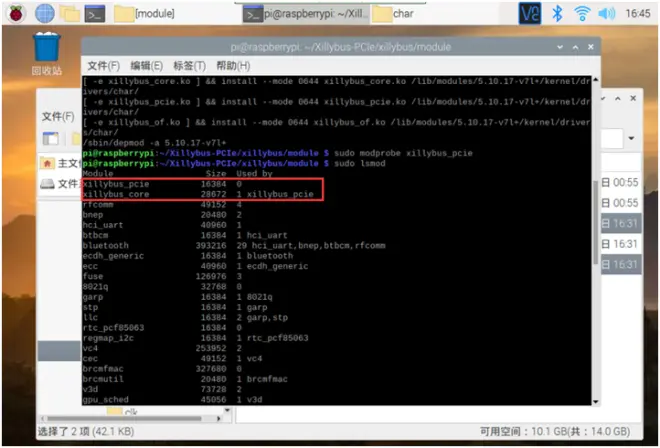Viewport: 660px width, 448px height.
Task: Open the file manager taskbar launcher
Action: click(69, 14)
